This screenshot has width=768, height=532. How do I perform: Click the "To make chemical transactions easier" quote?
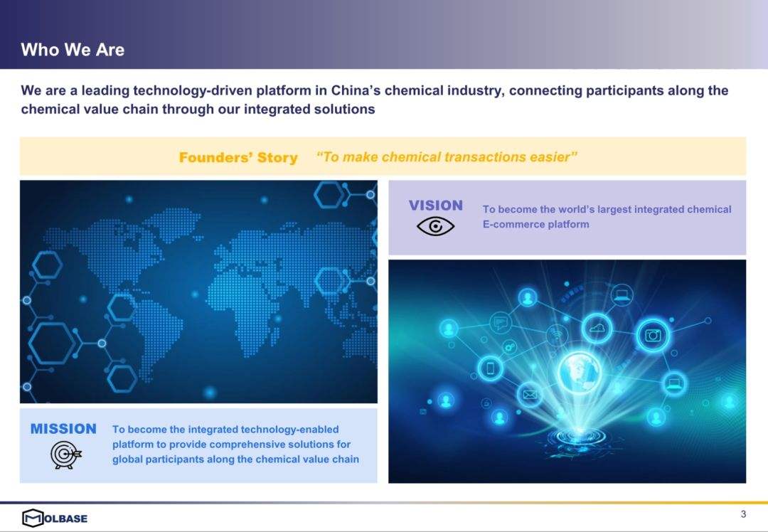[x=446, y=156]
